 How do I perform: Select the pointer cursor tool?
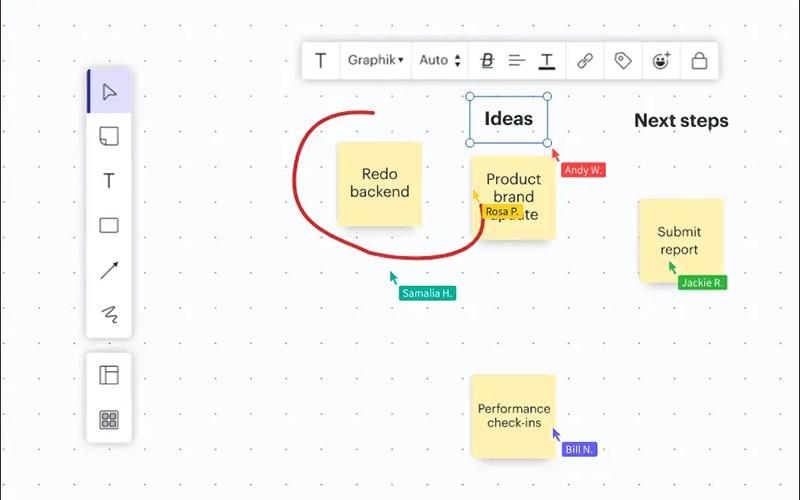point(109,92)
